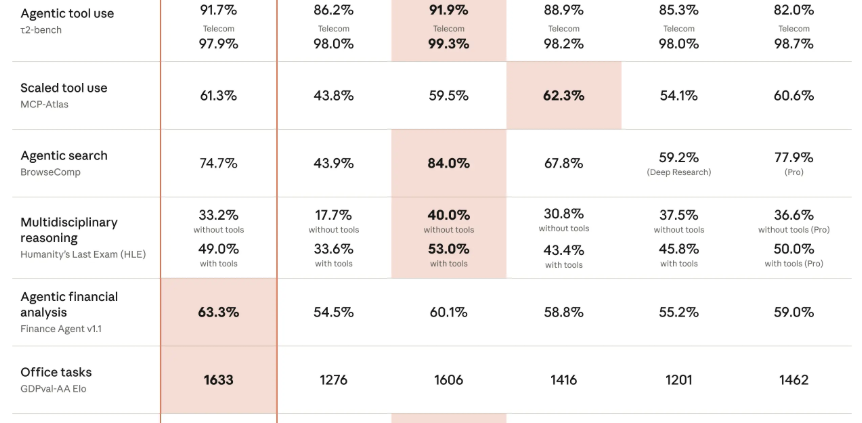The image size is (862, 423).
Task: Select the highlighted 63.3% Finance Agent cell
Action: tap(218, 312)
